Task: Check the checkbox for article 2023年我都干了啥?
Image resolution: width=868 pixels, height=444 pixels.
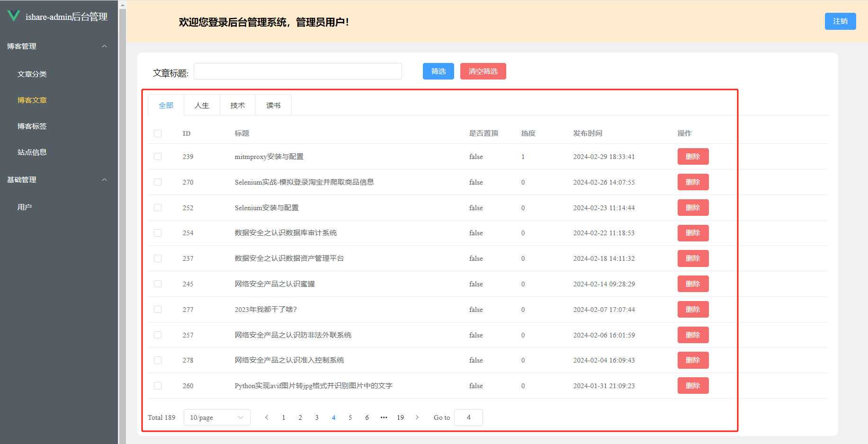Action: point(158,309)
